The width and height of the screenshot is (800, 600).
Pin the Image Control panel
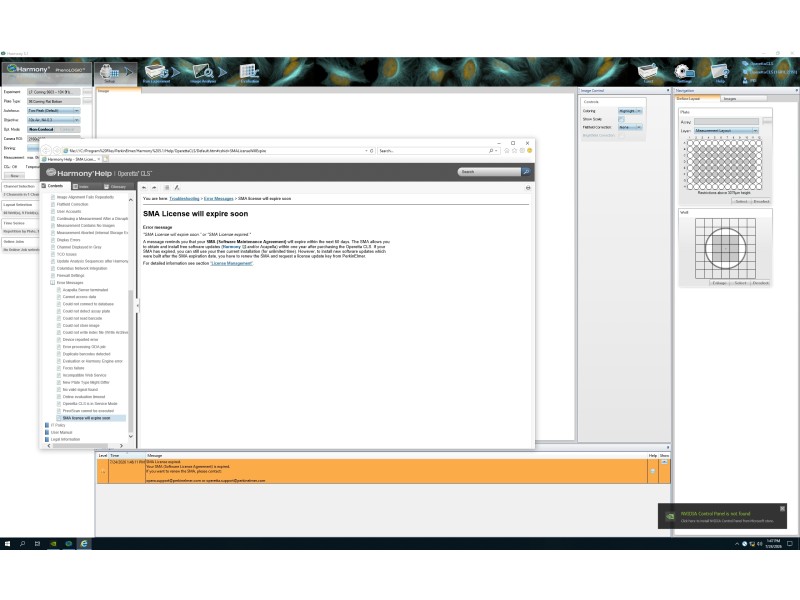[668, 90]
